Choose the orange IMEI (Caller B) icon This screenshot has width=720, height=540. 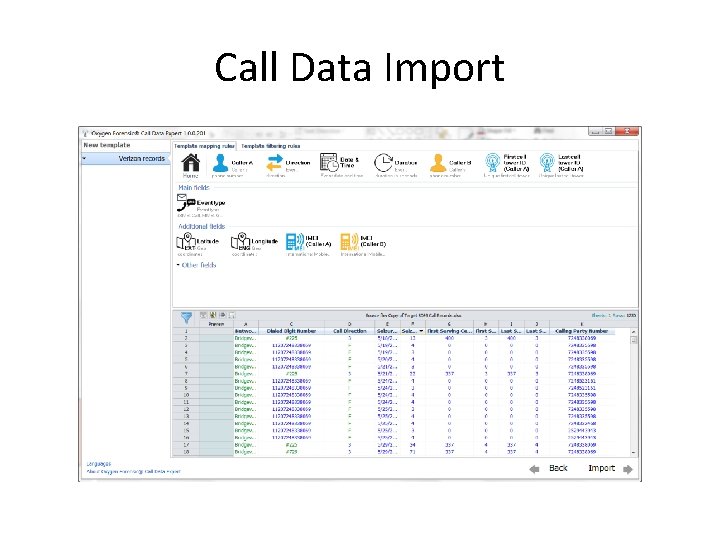(x=349, y=242)
